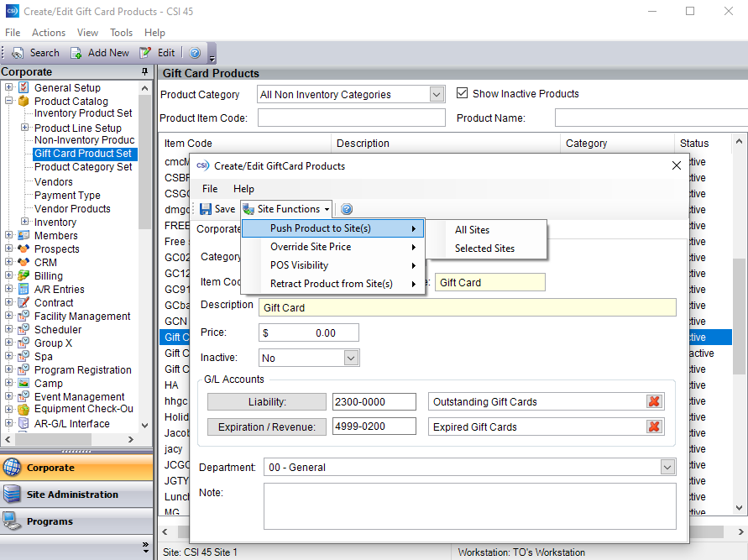The height and width of the screenshot is (560, 748).
Task: Pin the Corporate navigation panel
Action: click(x=144, y=72)
